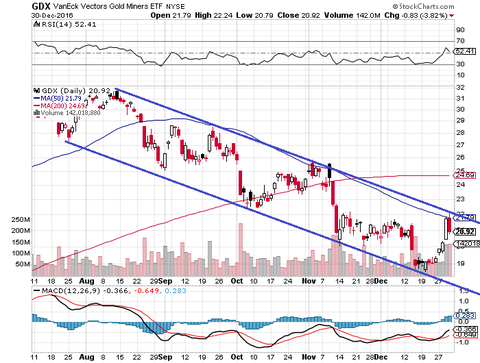Click the 'Close 20.92' value

298,15
